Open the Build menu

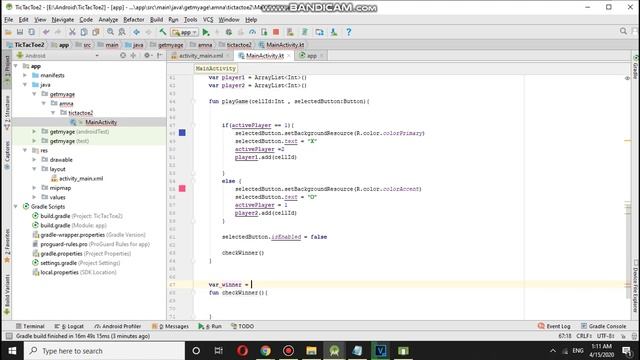click(156, 20)
